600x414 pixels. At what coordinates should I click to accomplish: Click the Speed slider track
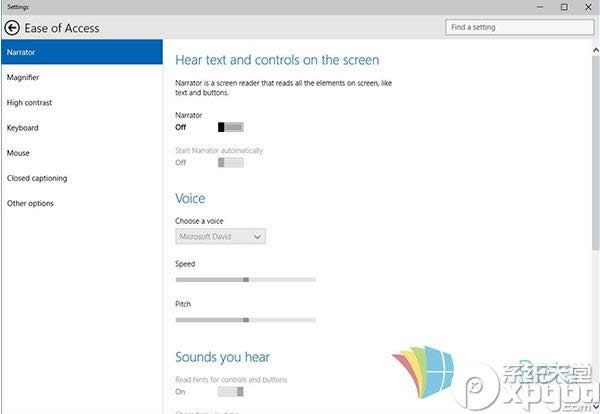(x=245, y=280)
